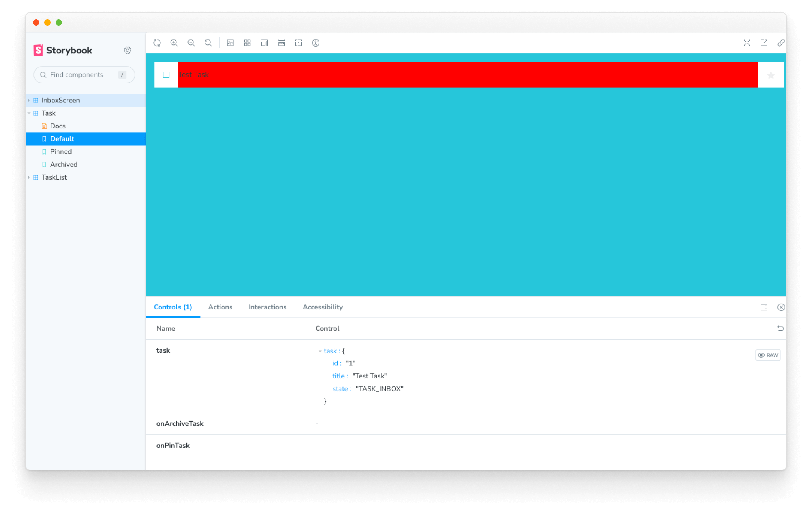Click the external link/open icon

pyautogui.click(x=764, y=42)
